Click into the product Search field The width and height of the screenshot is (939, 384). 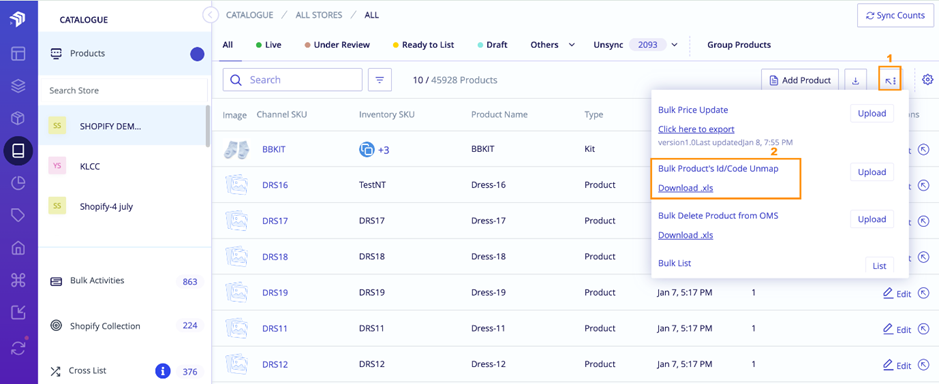pyautogui.click(x=292, y=80)
